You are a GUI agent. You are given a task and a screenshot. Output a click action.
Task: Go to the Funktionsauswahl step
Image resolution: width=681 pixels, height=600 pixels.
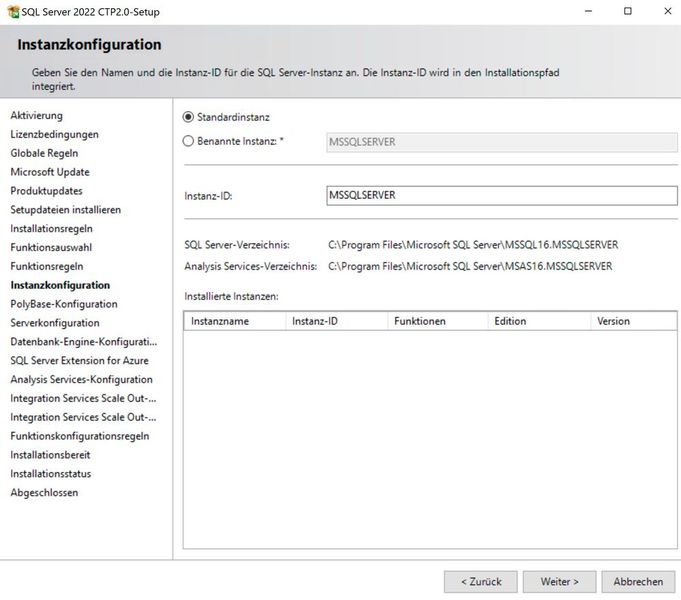[51, 247]
